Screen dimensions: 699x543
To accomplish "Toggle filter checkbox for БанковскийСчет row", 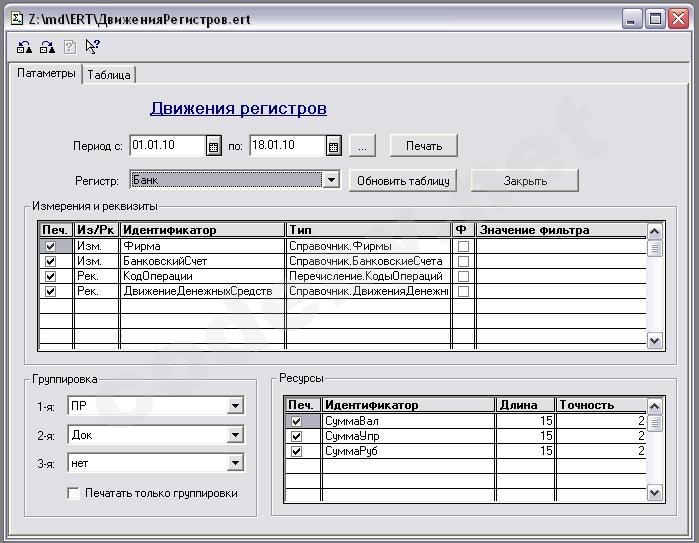I will [x=462, y=261].
